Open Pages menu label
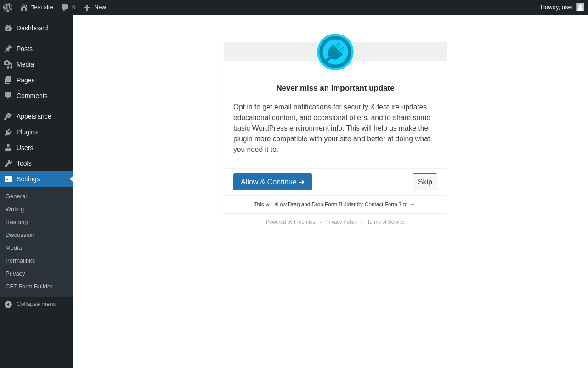 pos(26,80)
